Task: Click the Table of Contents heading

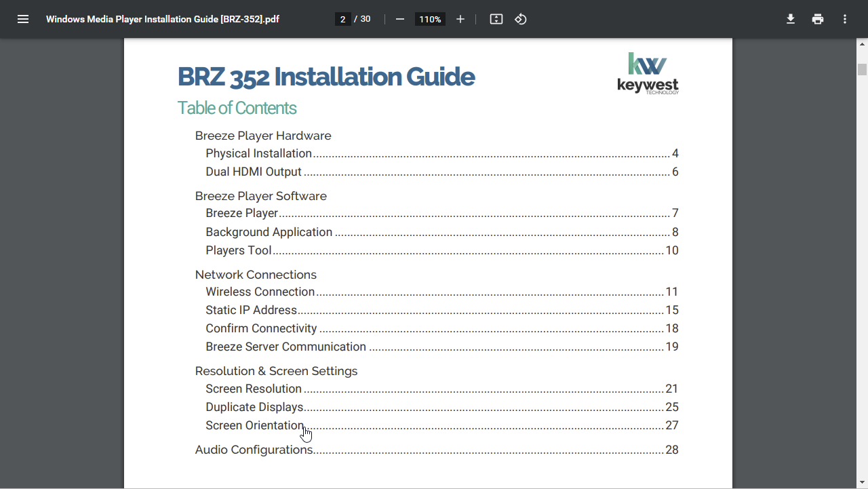Action: point(237,108)
